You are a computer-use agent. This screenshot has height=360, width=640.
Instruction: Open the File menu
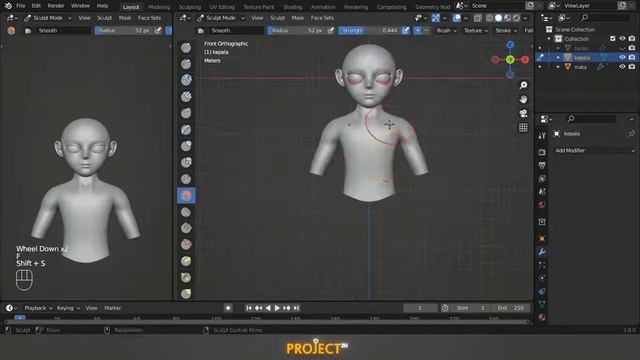click(x=20, y=6)
